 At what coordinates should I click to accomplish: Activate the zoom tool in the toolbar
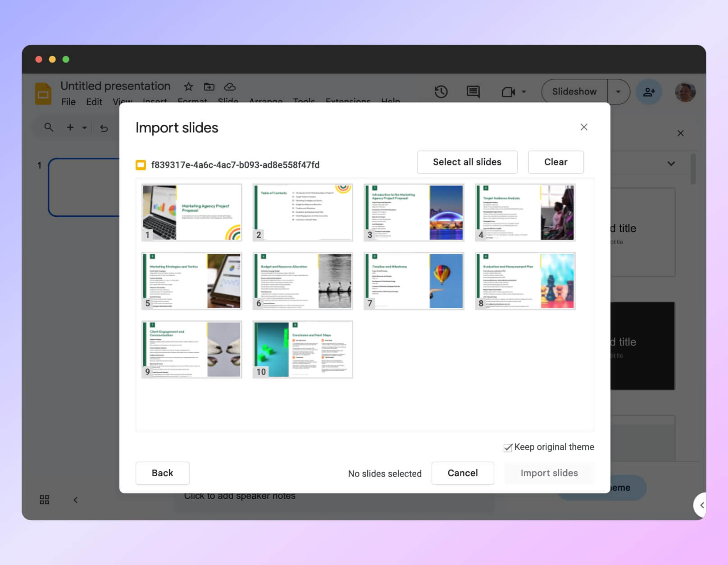pyautogui.click(x=48, y=127)
